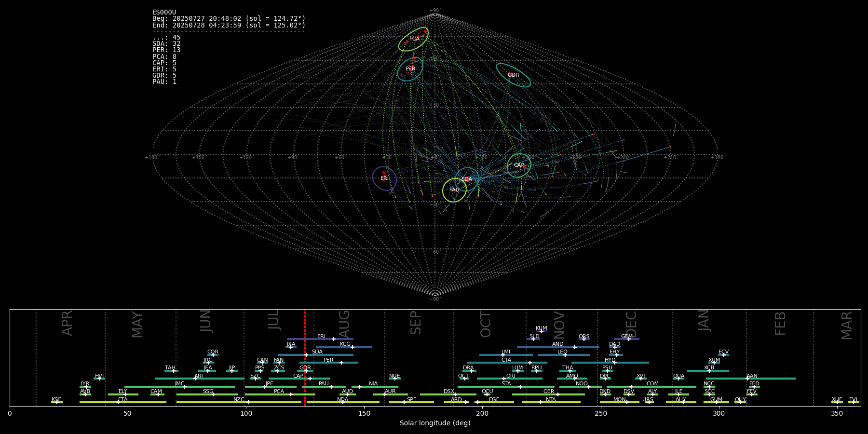The height and width of the screenshot is (434, 868).
Task: Click the APR month label
Action: point(67,323)
